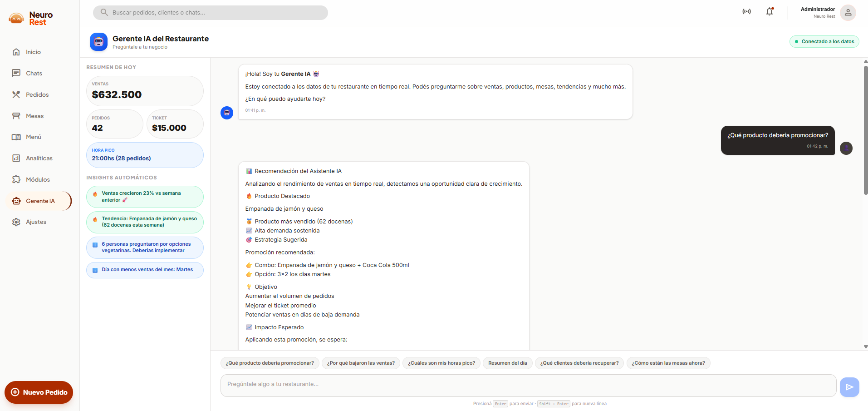868x411 pixels.
Task: Open the vegetarian options insight card
Action: coord(145,248)
